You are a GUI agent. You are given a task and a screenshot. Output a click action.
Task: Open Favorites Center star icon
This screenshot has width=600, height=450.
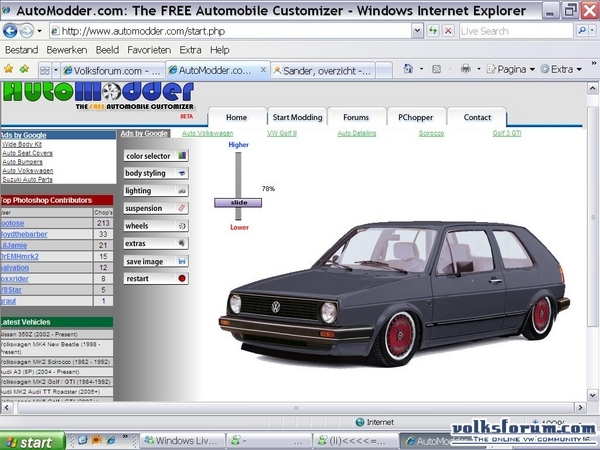8,69
